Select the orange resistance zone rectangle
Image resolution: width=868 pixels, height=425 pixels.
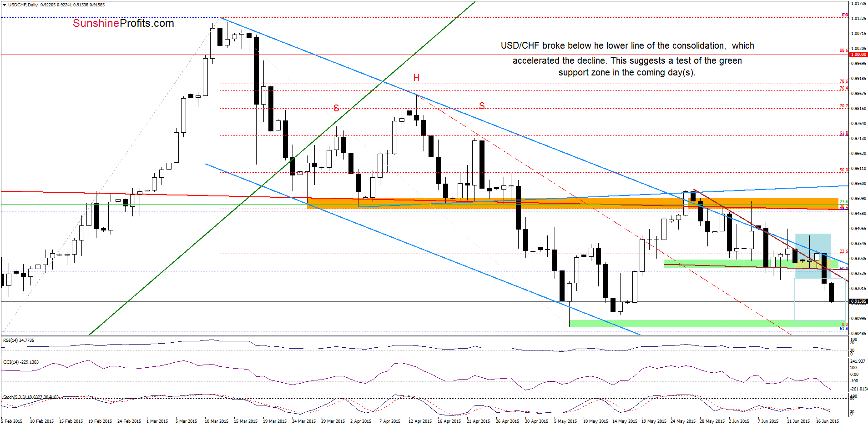point(573,203)
